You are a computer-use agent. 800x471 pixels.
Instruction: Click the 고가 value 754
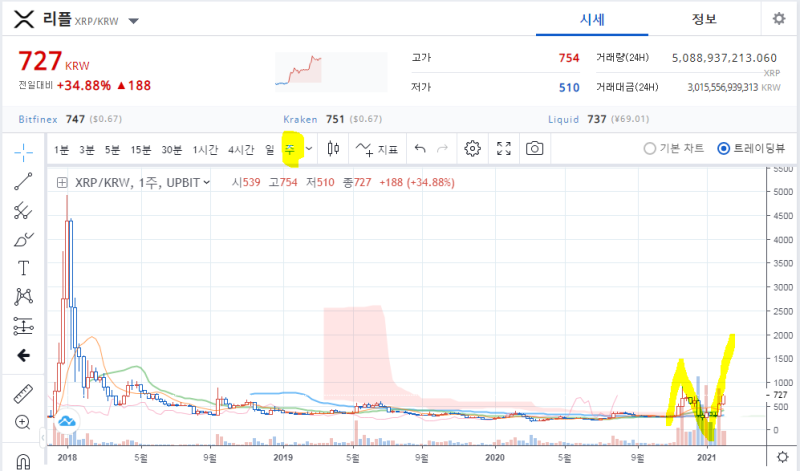tap(569, 58)
